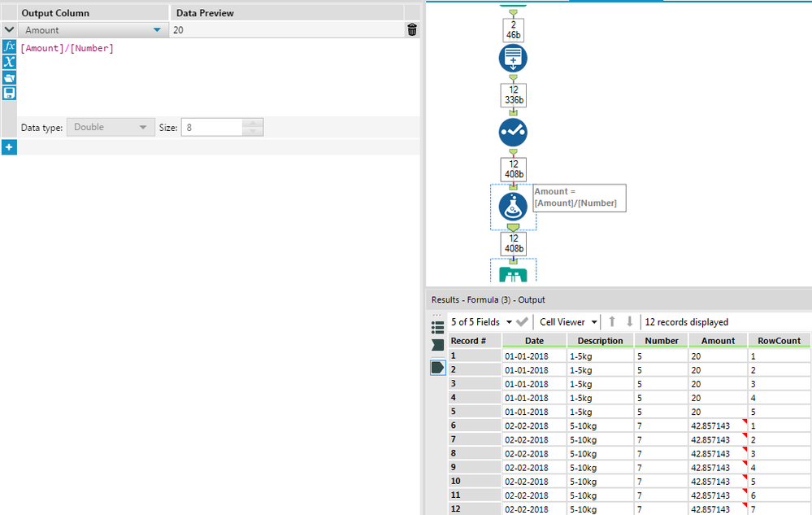Click the Results - Formula (3) - Output title

pos(488,299)
